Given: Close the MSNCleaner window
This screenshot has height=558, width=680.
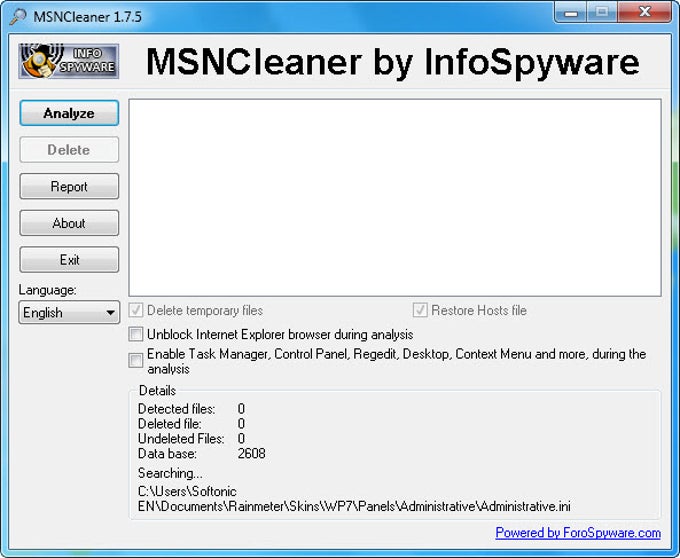Looking at the screenshot, I should [x=645, y=12].
